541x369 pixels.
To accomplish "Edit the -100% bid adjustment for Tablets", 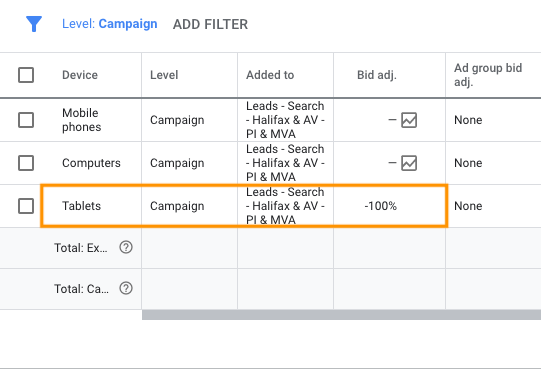I will tap(381, 206).
